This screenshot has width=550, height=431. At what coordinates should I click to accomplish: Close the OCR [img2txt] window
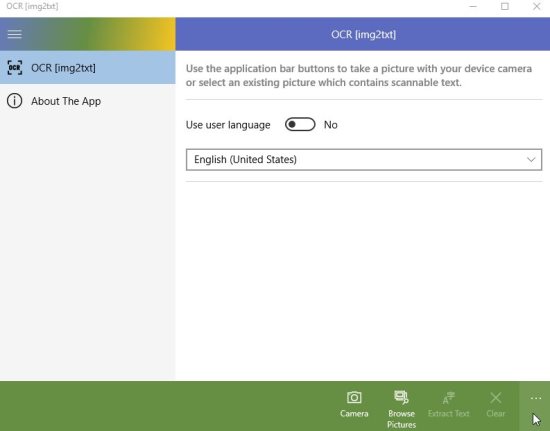coord(536,6)
